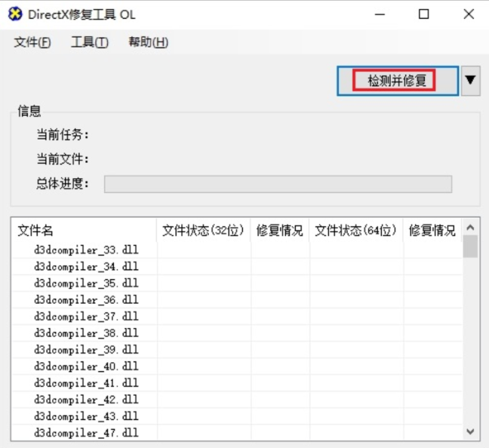Close the DirectX修复工具 window
The height and width of the screenshot is (448, 489).
[x=469, y=14]
